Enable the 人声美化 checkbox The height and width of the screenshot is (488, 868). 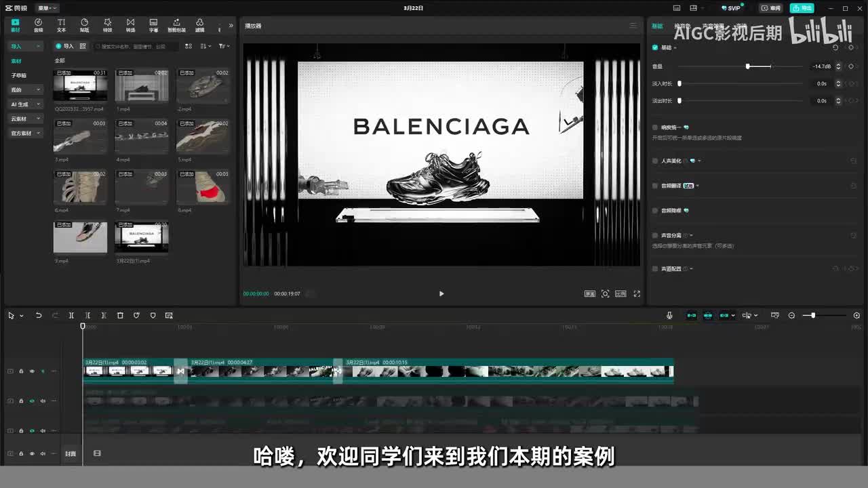tap(655, 161)
